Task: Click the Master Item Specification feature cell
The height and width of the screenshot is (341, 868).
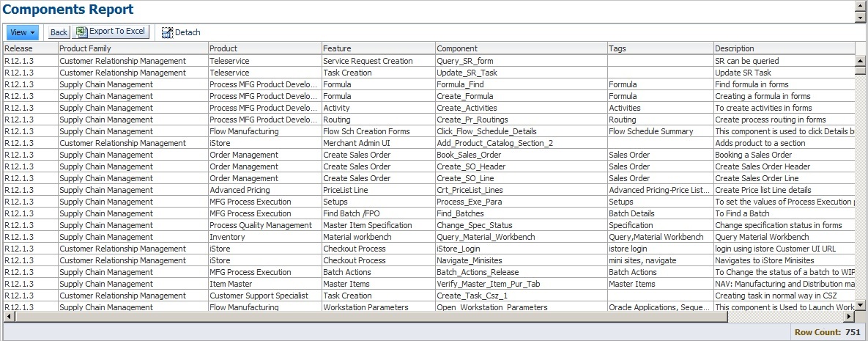Action: [x=379, y=225]
